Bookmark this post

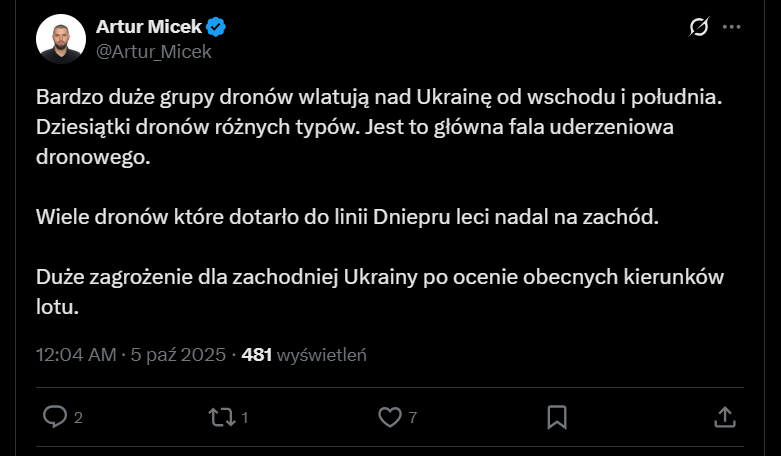tap(557, 416)
